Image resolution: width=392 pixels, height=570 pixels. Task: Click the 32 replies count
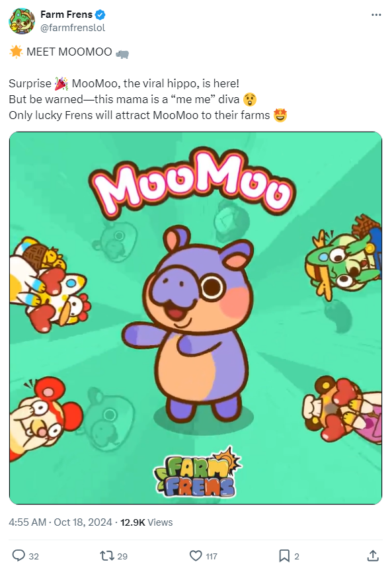pos(34,556)
